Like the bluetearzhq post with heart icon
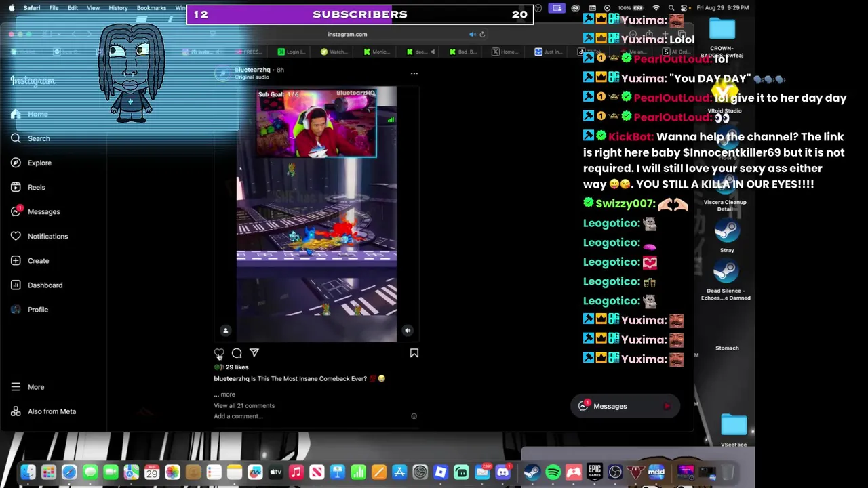 coord(219,353)
